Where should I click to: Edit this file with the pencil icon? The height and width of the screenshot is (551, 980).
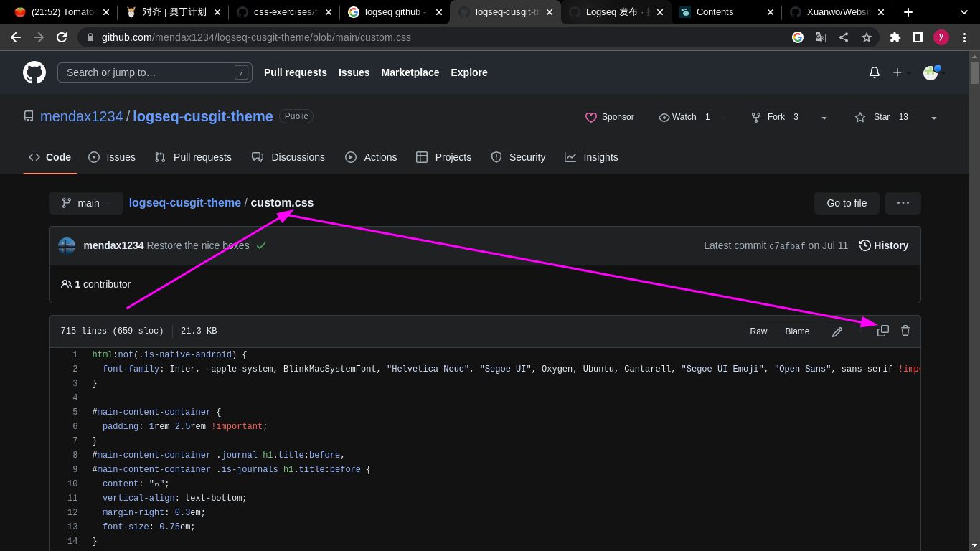point(837,331)
